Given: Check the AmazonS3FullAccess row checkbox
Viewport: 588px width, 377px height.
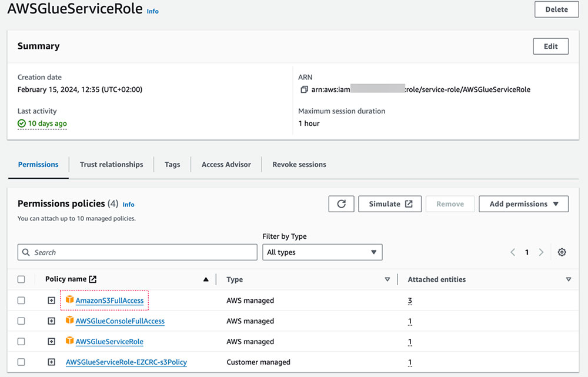Looking at the screenshot, I should (x=21, y=301).
